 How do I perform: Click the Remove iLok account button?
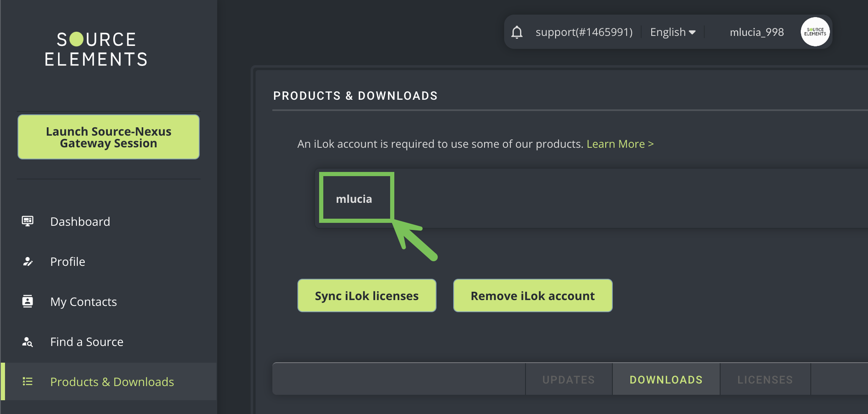(533, 296)
